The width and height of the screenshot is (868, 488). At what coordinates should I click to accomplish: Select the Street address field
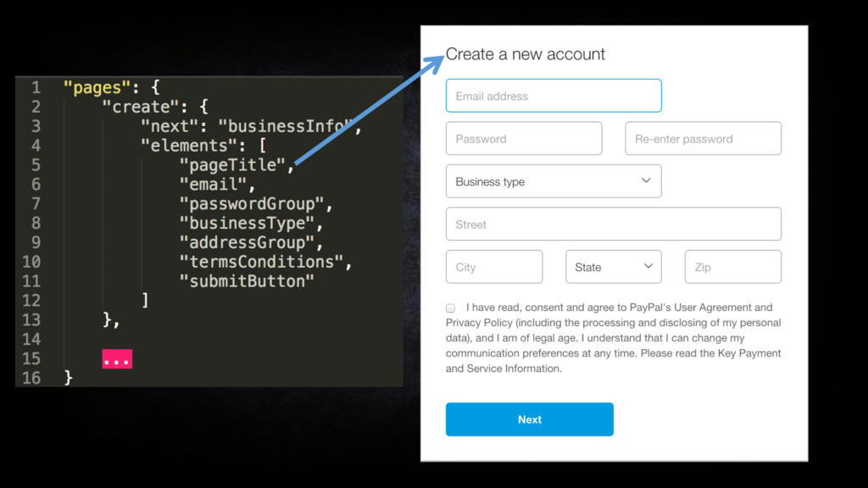pyautogui.click(x=614, y=224)
